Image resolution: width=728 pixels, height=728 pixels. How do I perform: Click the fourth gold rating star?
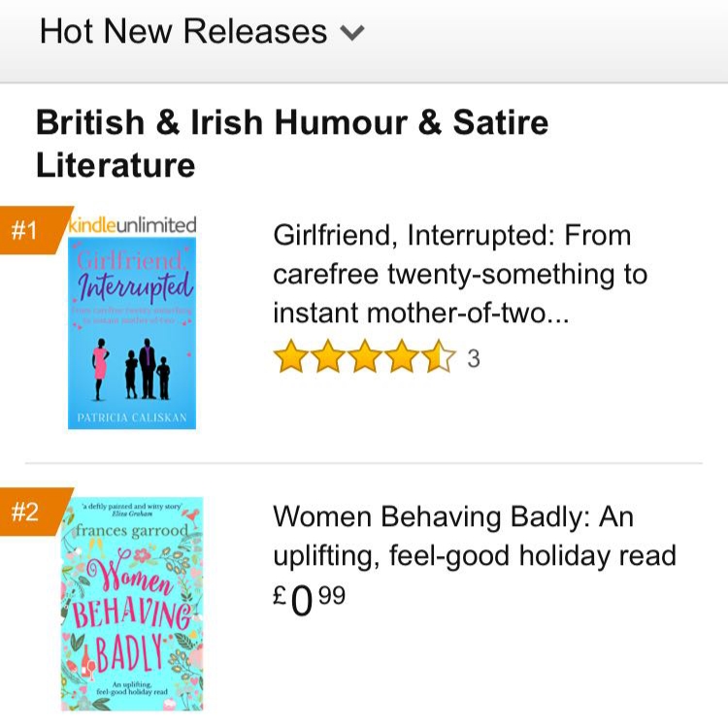401,358
